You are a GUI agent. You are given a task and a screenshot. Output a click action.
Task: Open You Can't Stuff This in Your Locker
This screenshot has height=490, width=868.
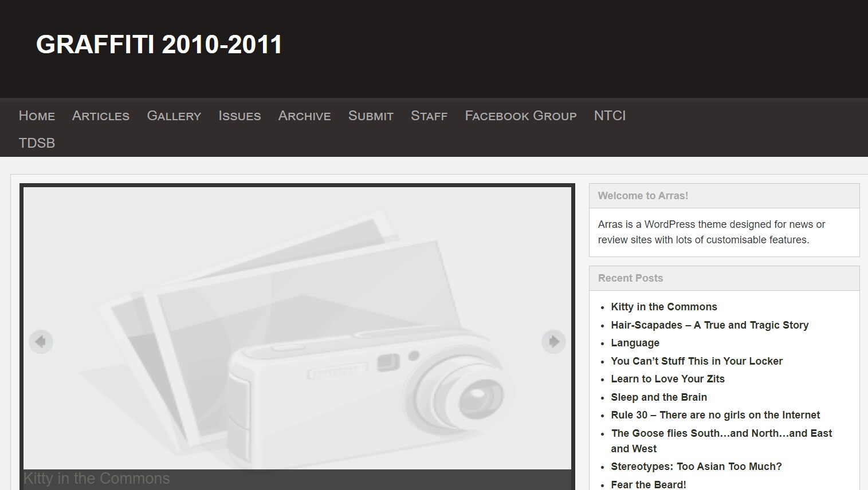pos(696,361)
